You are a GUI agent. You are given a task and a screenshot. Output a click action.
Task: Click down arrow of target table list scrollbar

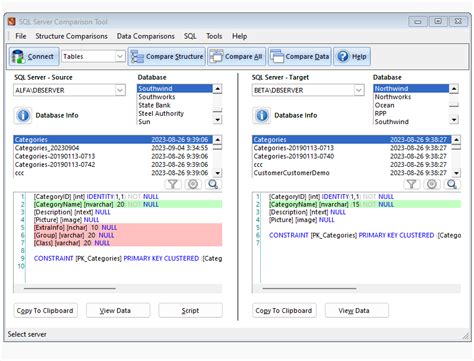click(x=456, y=173)
